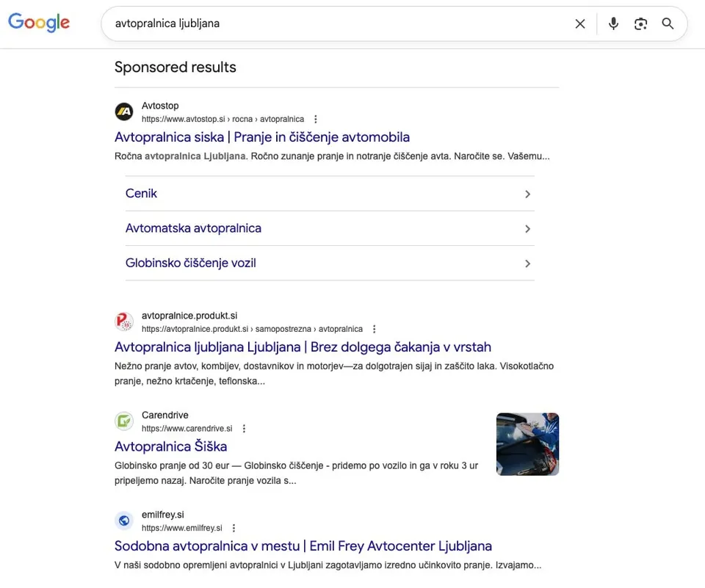The height and width of the screenshot is (588, 705).
Task: Click the Carendrive site name
Action: coord(165,415)
